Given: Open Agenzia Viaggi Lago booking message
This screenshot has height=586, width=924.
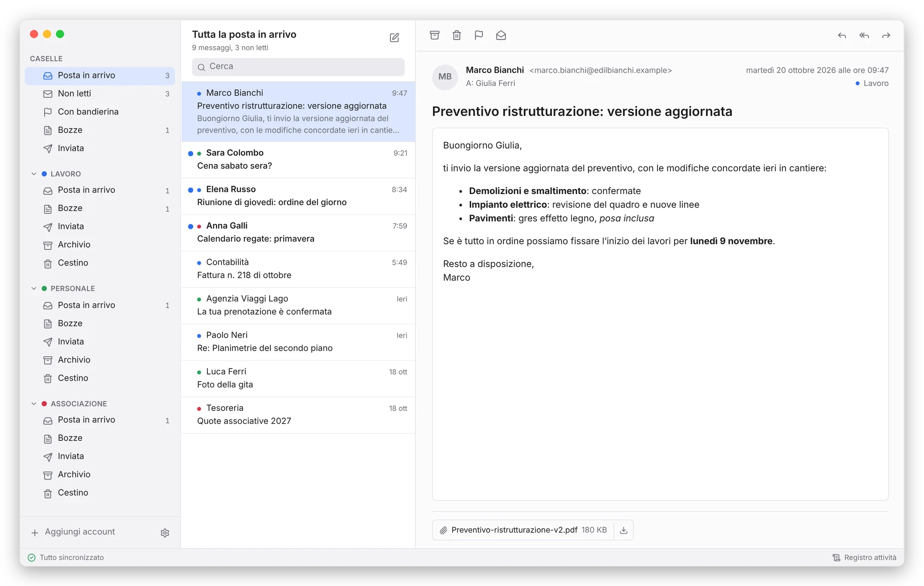Looking at the screenshot, I should [298, 305].
